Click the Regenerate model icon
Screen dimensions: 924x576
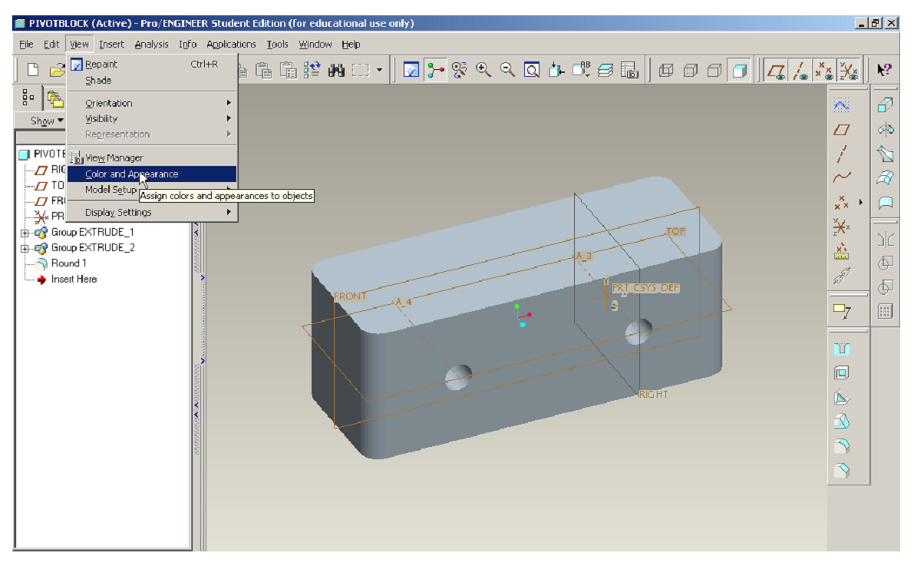[x=312, y=71]
